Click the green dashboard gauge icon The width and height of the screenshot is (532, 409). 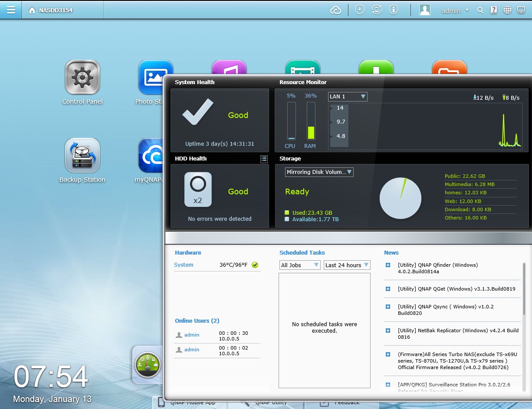148,365
